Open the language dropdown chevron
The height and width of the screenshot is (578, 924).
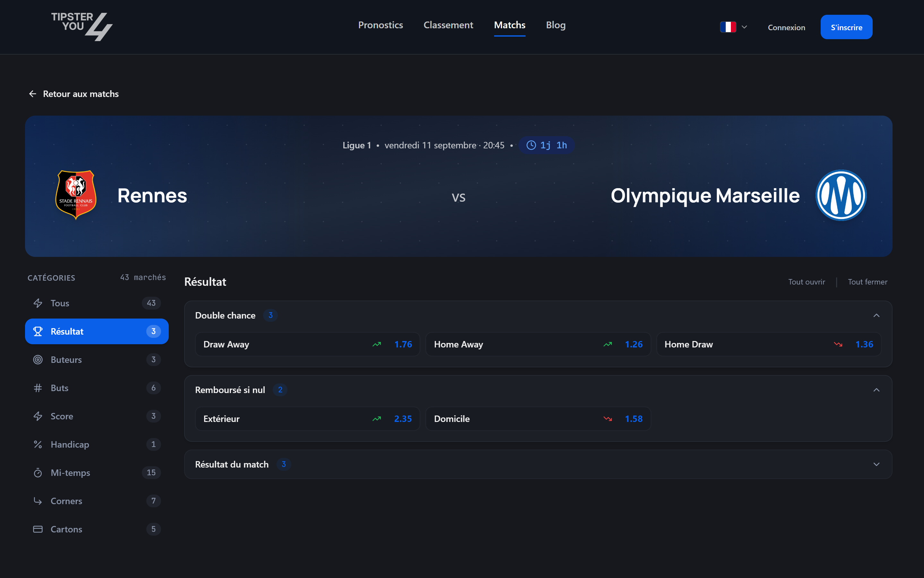(744, 27)
